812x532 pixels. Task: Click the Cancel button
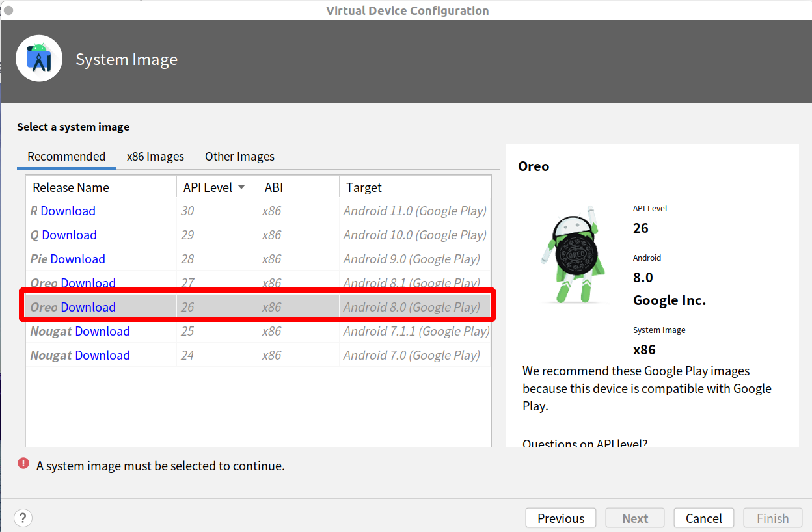click(704, 518)
